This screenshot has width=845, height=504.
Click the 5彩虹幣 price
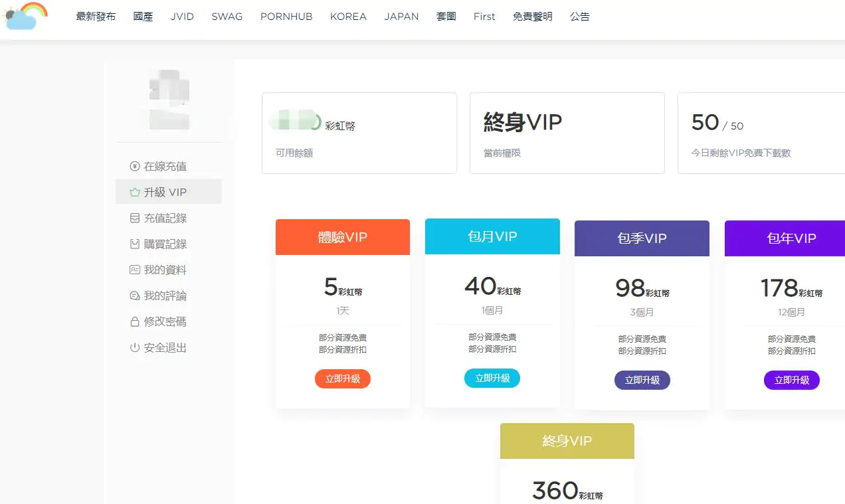(x=343, y=288)
